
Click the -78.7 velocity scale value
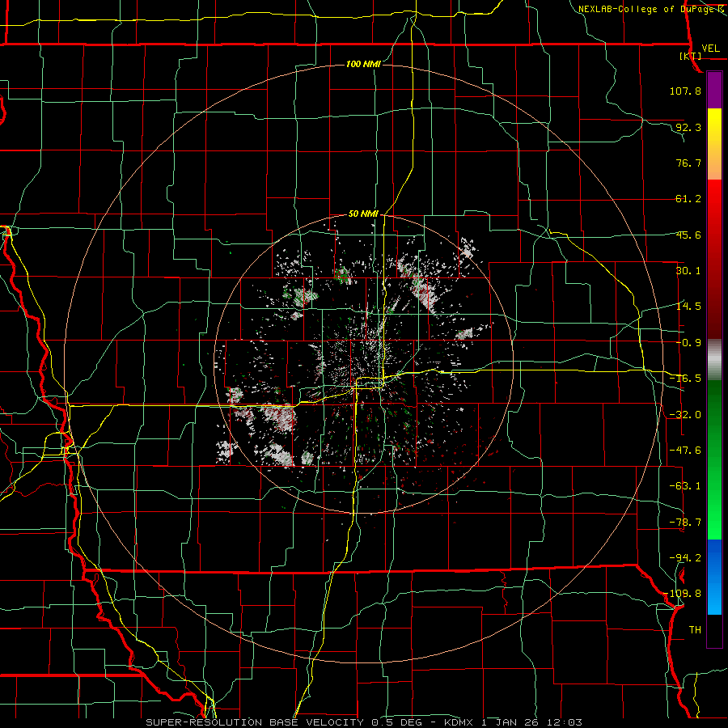pyautogui.click(x=685, y=523)
